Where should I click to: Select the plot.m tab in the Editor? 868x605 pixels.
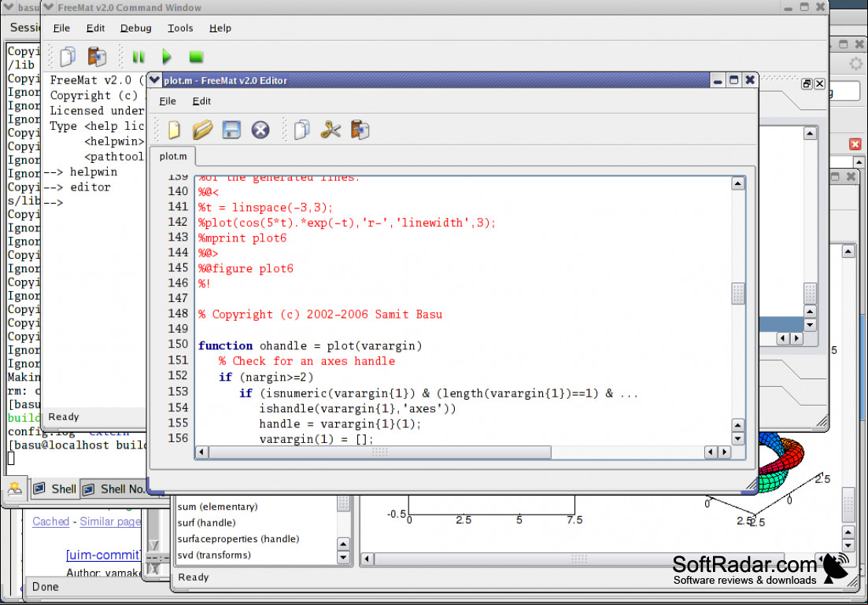(x=173, y=157)
